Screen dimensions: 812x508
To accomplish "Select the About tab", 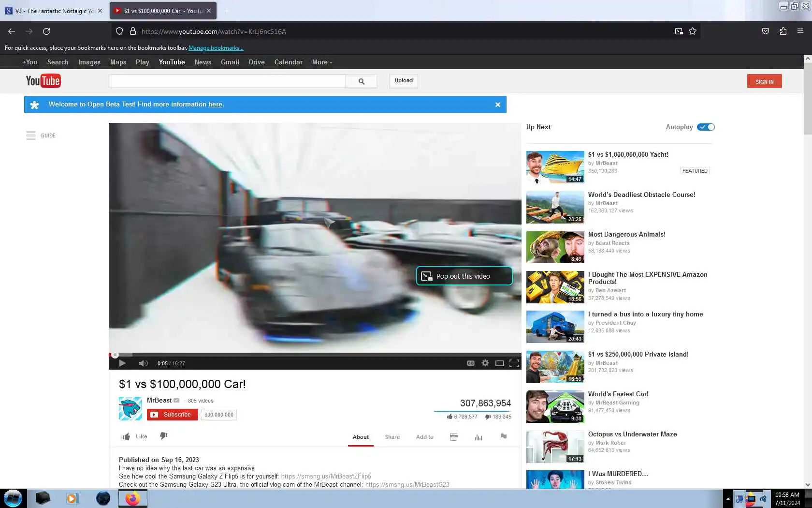I will point(361,437).
